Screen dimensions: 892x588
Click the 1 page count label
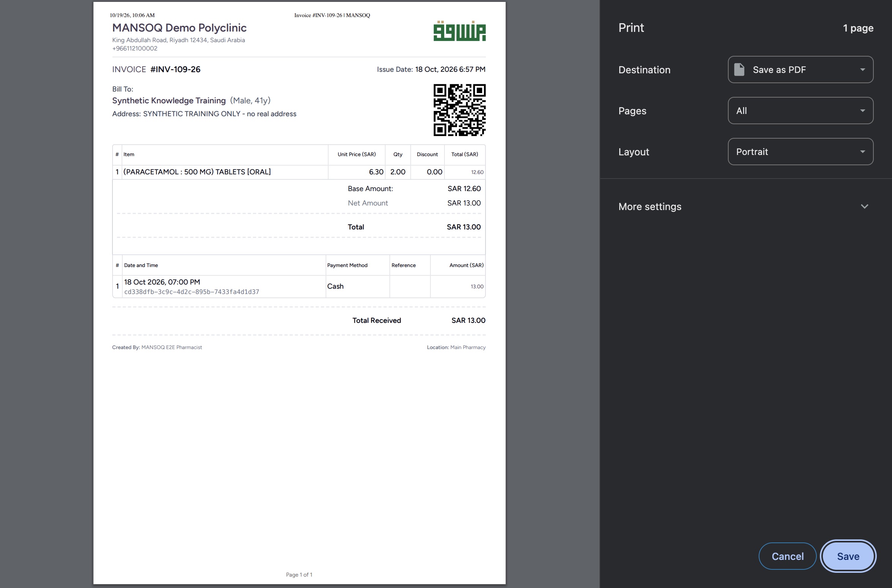point(858,28)
